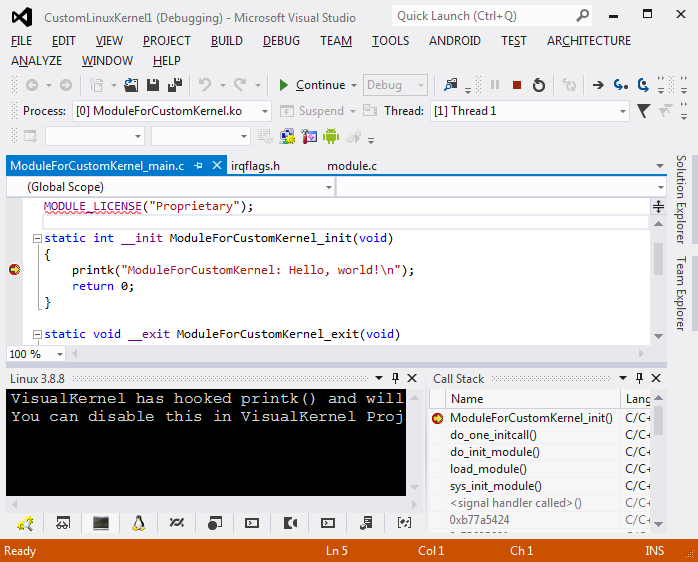Open the Team Explorer side tab

(682, 293)
